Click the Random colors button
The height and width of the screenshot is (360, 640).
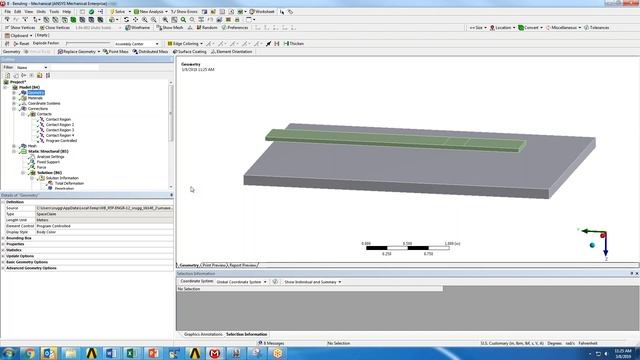pyautogui.click(x=207, y=28)
